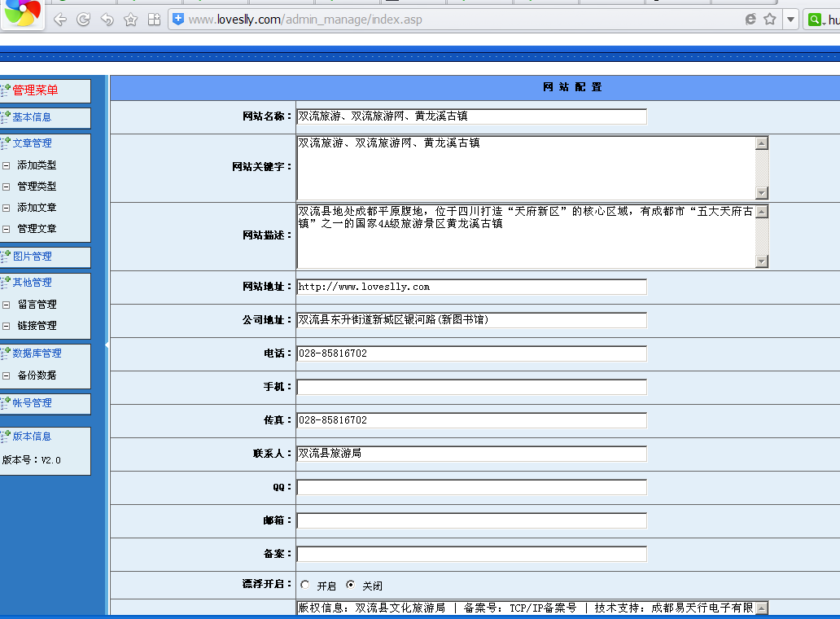This screenshot has height=619, width=840.
Task: Click the 网站名称 input field
Action: [x=472, y=116]
